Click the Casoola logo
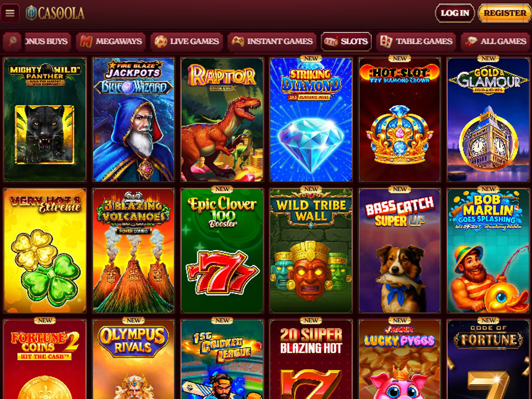Viewport: 532px width, 399px height. 55,13
